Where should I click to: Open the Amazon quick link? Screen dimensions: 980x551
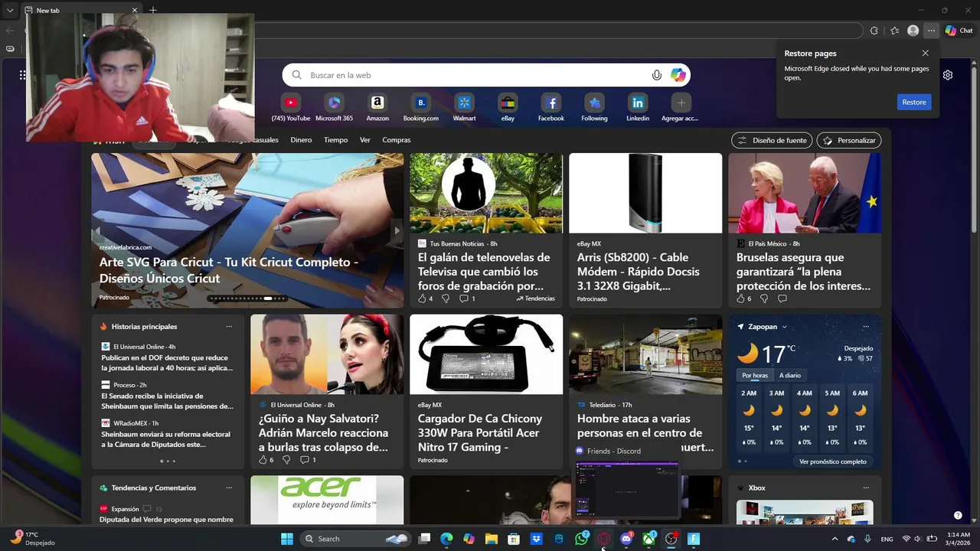[377, 108]
